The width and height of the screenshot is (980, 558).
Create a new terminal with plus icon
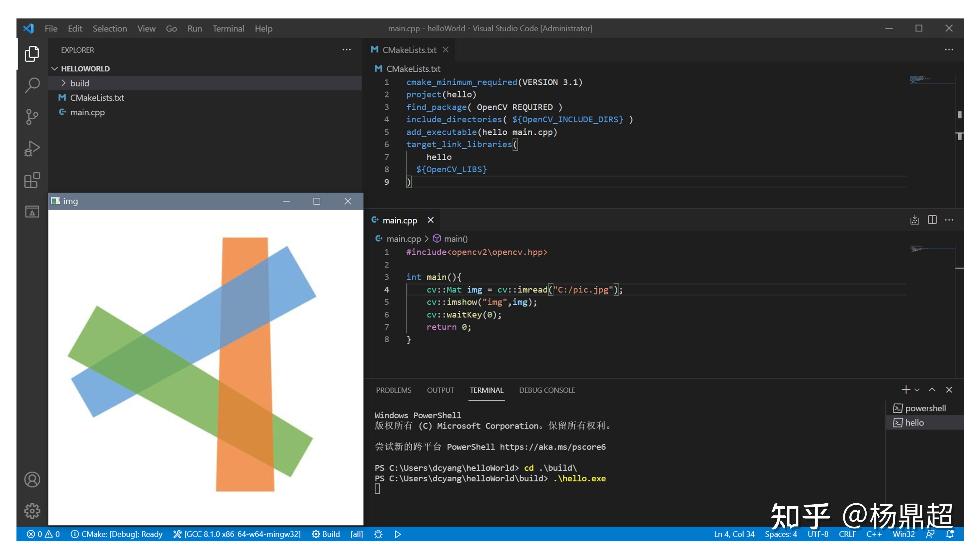(905, 390)
